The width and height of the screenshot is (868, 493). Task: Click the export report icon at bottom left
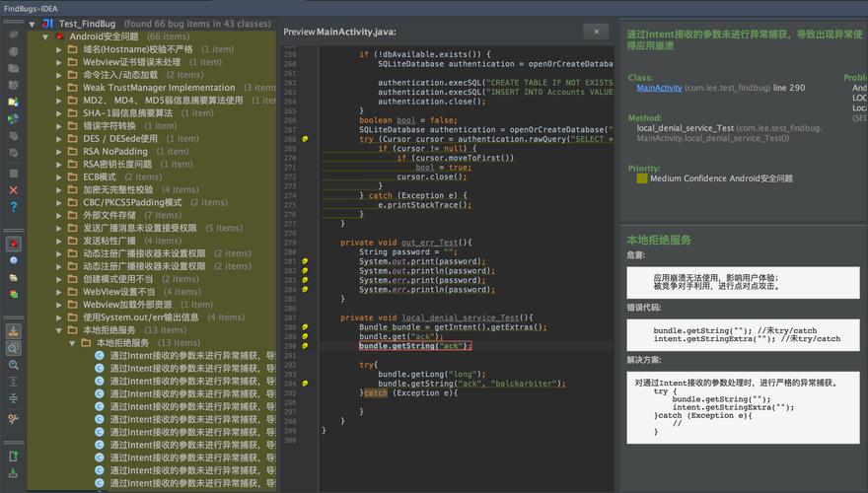click(x=13, y=456)
